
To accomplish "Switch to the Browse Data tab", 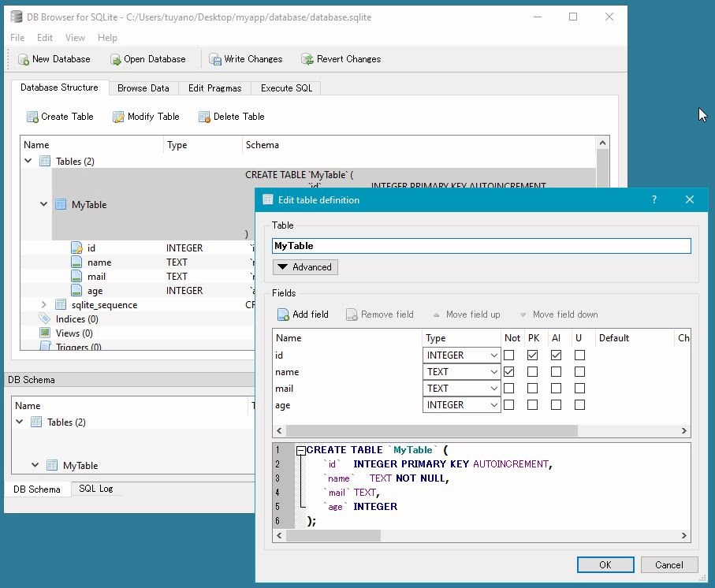I will click(x=143, y=88).
